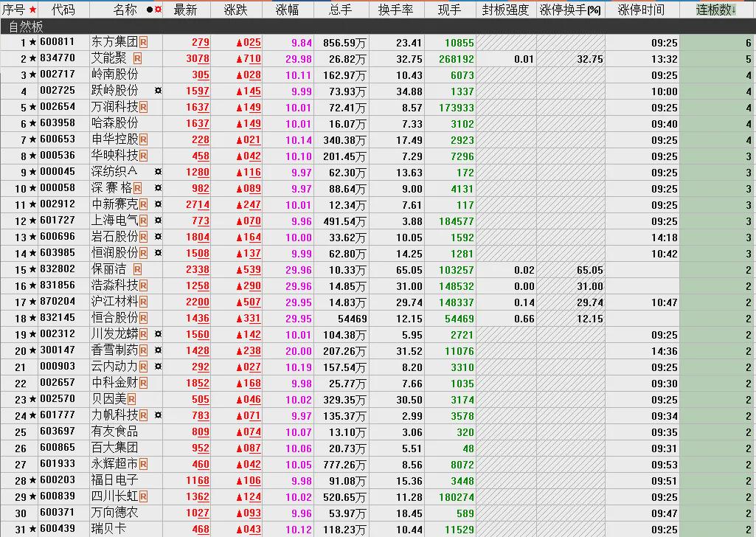756x537 pixels.
Task: Click the 65.05 turnover rate for 保丽洁
Action: click(x=409, y=271)
